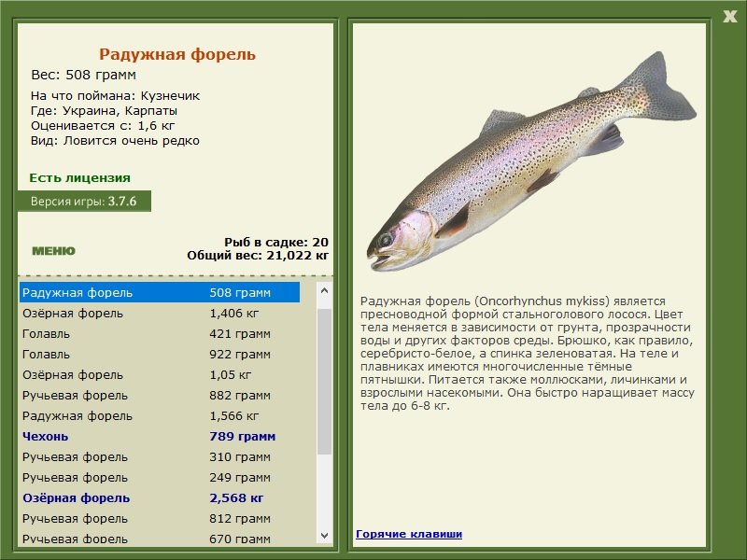Click the fish list scroll down arrow
The width and height of the screenshot is (747, 560).
(x=324, y=535)
